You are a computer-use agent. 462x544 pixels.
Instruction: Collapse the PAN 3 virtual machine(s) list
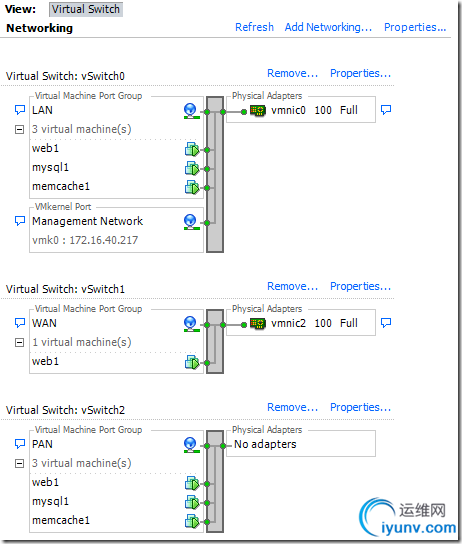pos(19,464)
